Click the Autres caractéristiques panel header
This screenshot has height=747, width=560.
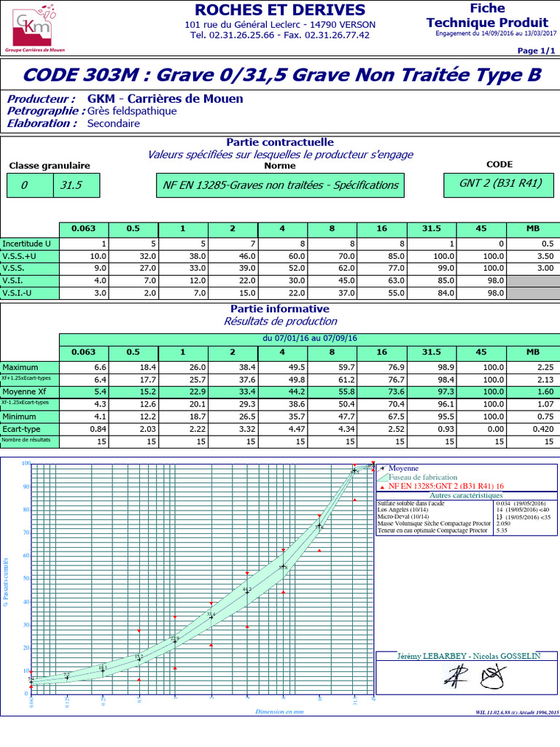(x=466, y=495)
